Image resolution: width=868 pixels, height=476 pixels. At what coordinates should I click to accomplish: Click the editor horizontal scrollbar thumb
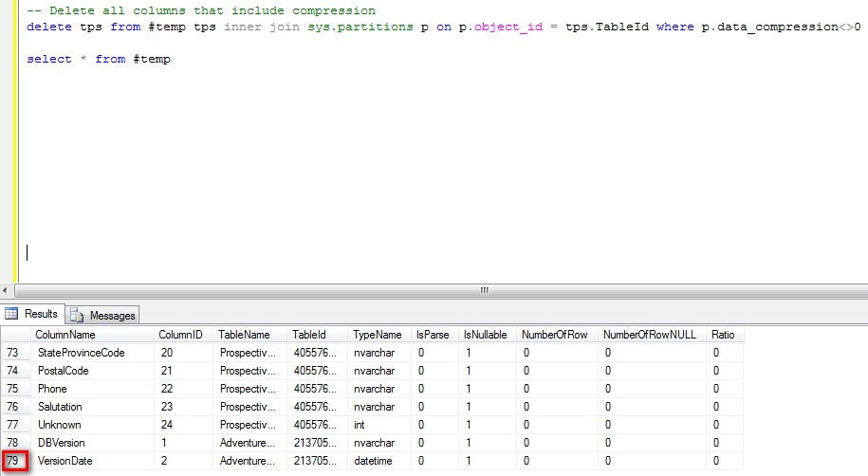pyautogui.click(x=484, y=290)
